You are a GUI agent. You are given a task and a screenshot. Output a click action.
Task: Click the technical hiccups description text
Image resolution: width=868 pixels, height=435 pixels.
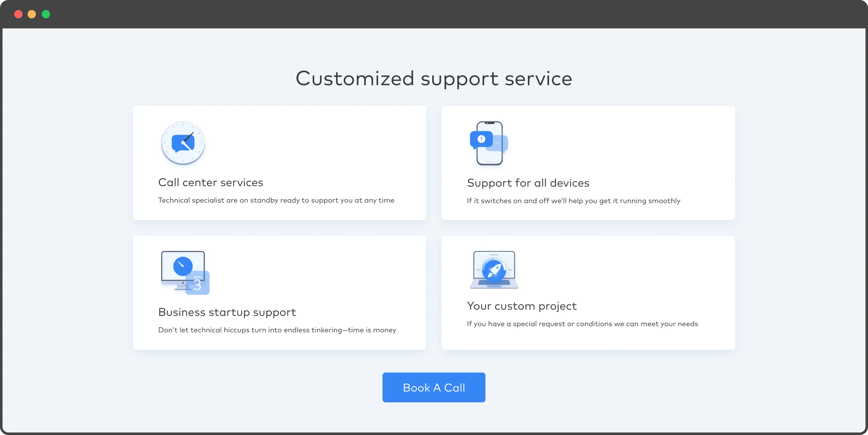(x=277, y=330)
